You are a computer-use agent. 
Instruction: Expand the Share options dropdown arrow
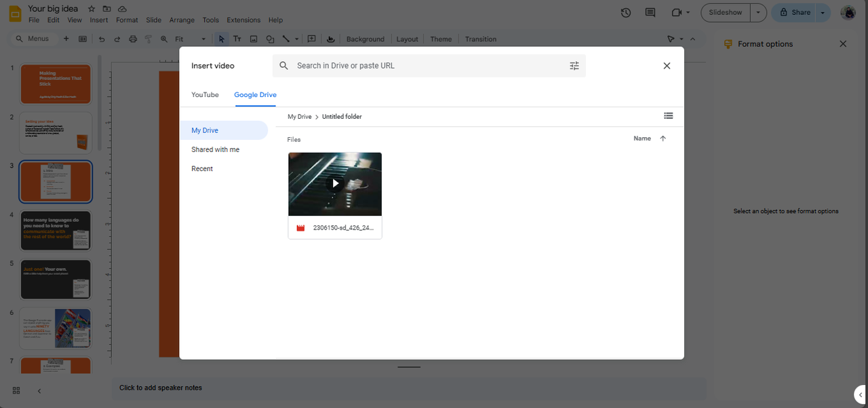pyautogui.click(x=823, y=12)
